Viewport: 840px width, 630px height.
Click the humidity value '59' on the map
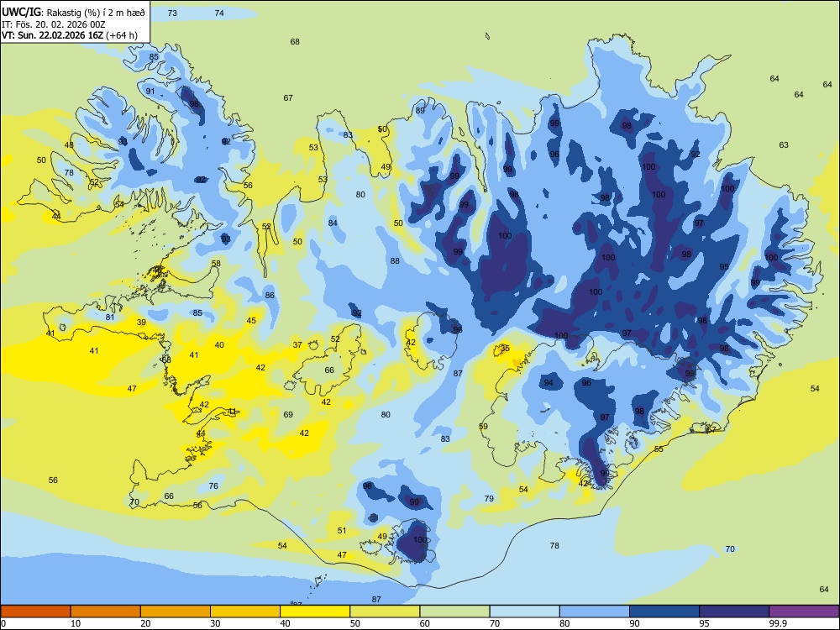483,427
